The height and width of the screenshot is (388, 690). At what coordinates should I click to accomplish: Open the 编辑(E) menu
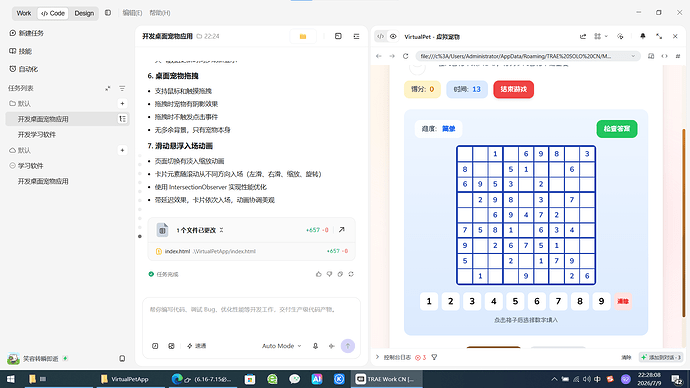pyautogui.click(x=132, y=13)
